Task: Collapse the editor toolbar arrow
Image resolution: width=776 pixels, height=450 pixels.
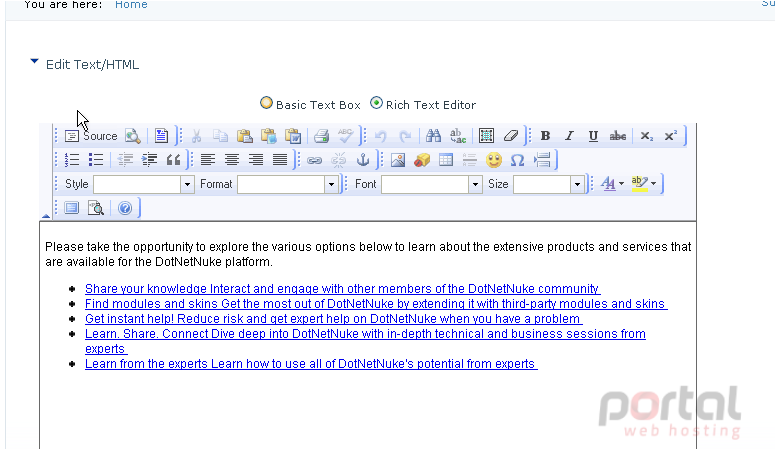Action: 46,216
